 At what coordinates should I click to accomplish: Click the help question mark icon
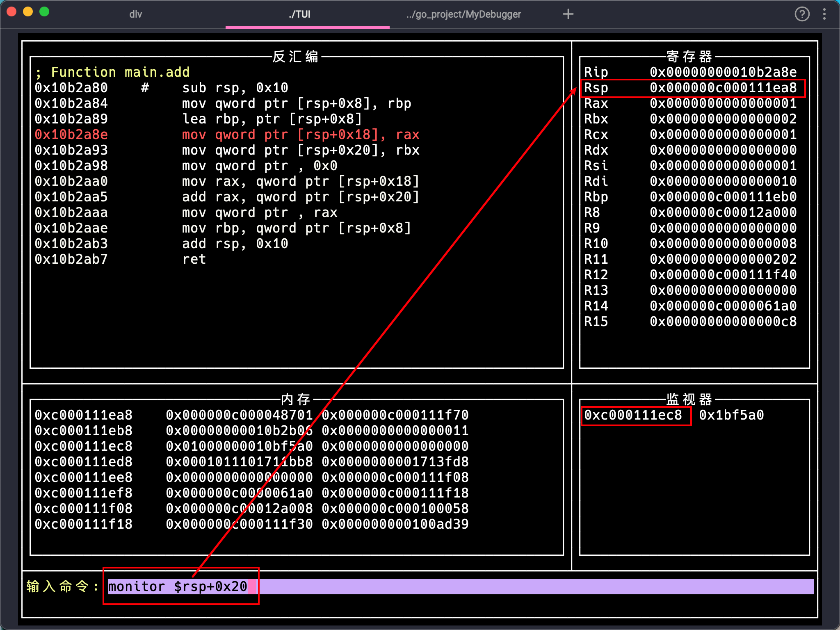pos(802,14)
